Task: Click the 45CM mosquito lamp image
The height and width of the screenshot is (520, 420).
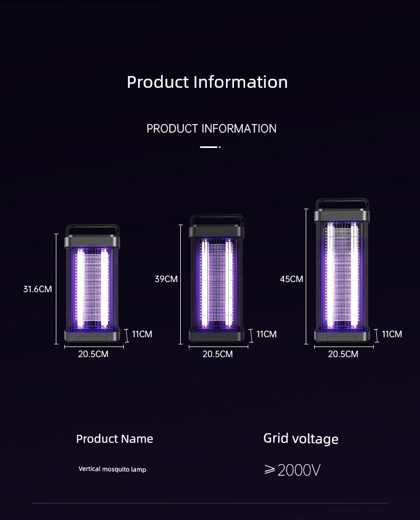Action: tap(342, 270)
